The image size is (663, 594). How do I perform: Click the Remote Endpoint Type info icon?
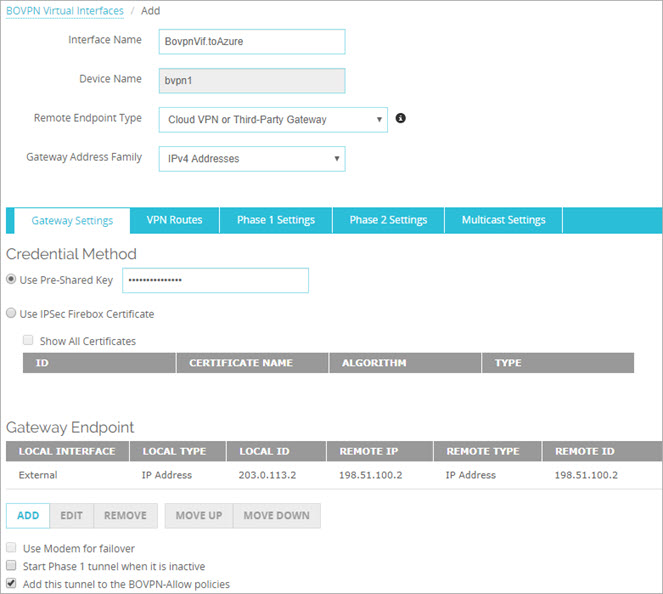coord(400,118)
